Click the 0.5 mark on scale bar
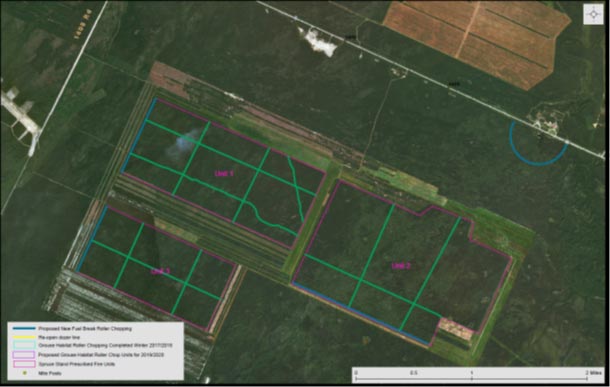 (x=413, y=373)
